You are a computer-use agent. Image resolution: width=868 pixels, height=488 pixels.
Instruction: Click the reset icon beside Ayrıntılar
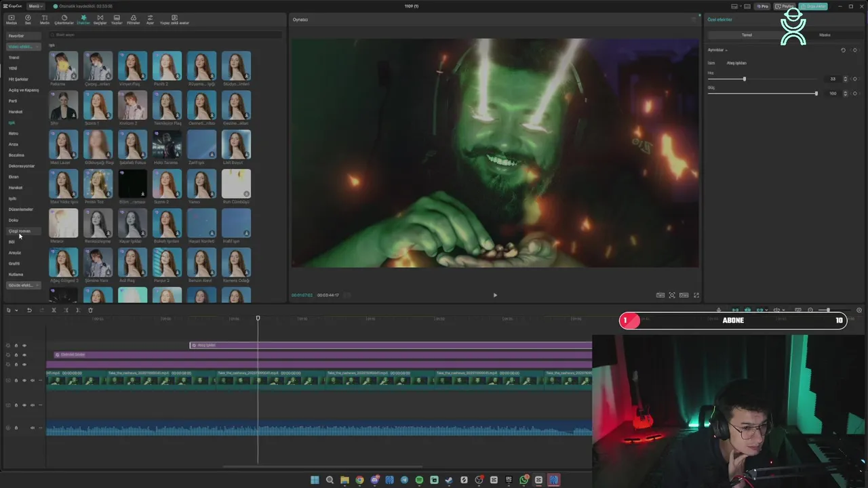pyautogui.click(x=843, y=50)
